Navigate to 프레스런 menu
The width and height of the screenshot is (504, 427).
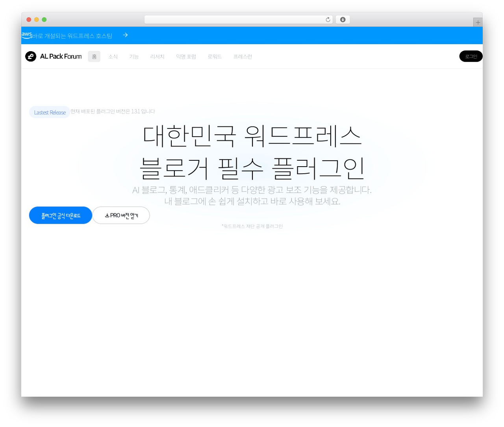click(x=243, y=56)
